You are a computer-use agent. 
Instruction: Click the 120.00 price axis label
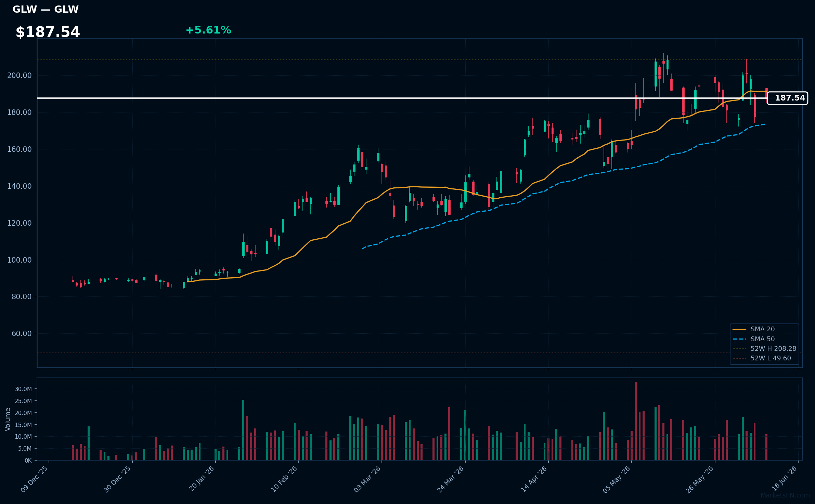click(x=20, y=223)
